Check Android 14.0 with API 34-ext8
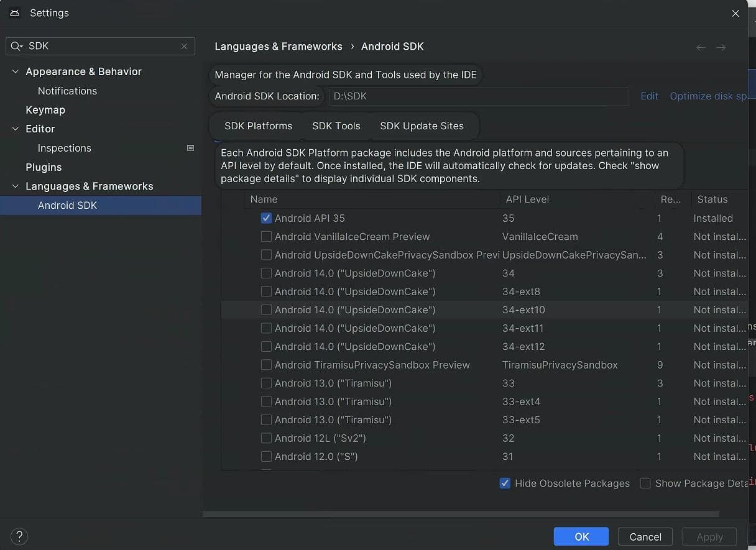Viewport: 756px width, 550px height. click(266, 291)
